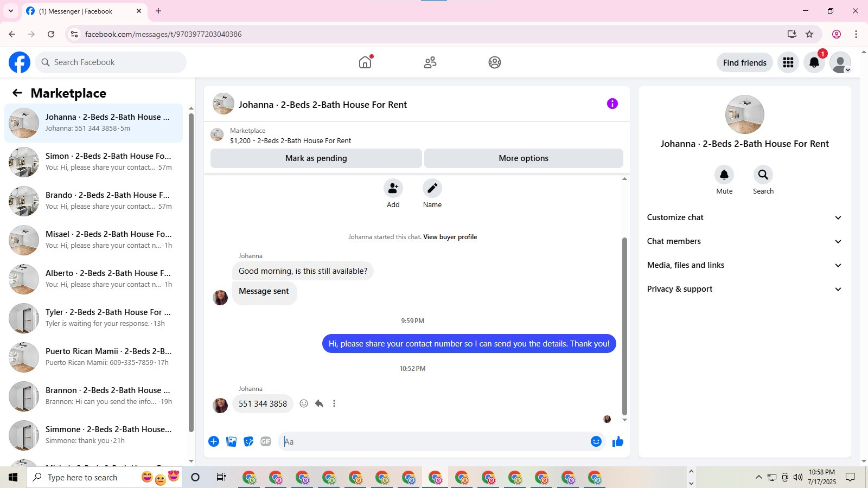Click the browser address bar URL

(x=163, y=34)
